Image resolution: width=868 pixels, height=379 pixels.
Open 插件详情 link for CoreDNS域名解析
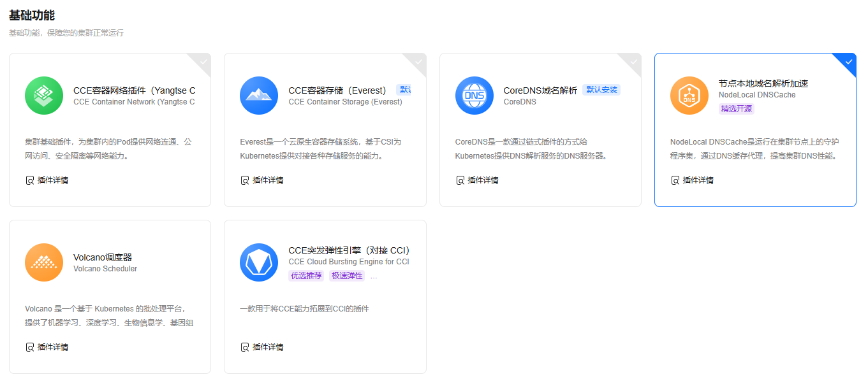click(483, 180)
